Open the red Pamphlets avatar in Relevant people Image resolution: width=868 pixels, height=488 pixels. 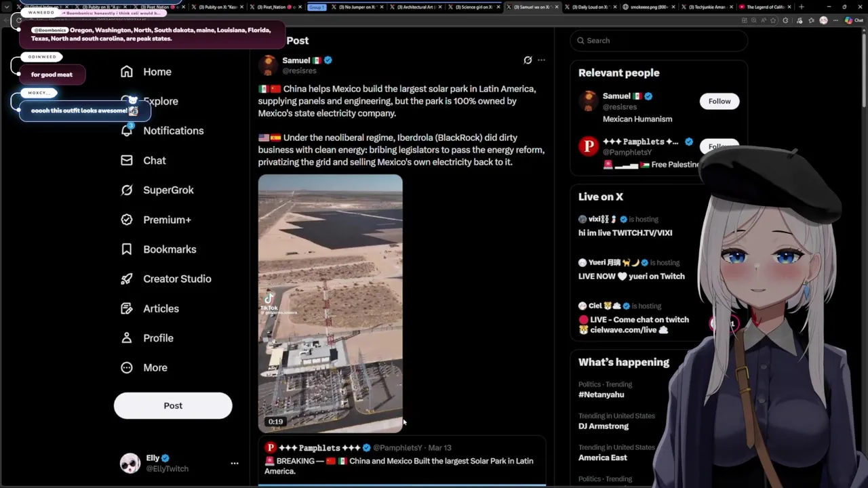[589, 146]
